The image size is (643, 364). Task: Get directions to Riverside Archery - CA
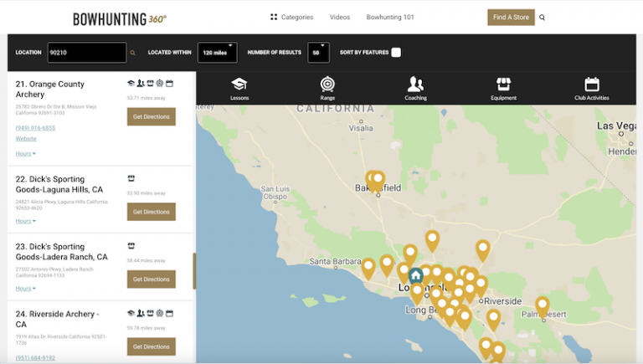(x=152, y=346)
